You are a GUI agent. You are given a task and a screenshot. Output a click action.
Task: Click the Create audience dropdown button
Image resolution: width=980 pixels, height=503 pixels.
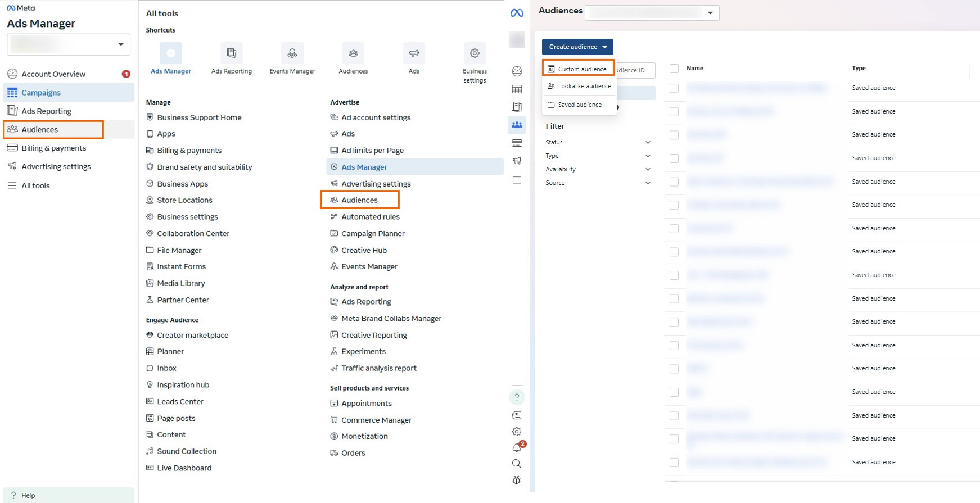(577, 47)
